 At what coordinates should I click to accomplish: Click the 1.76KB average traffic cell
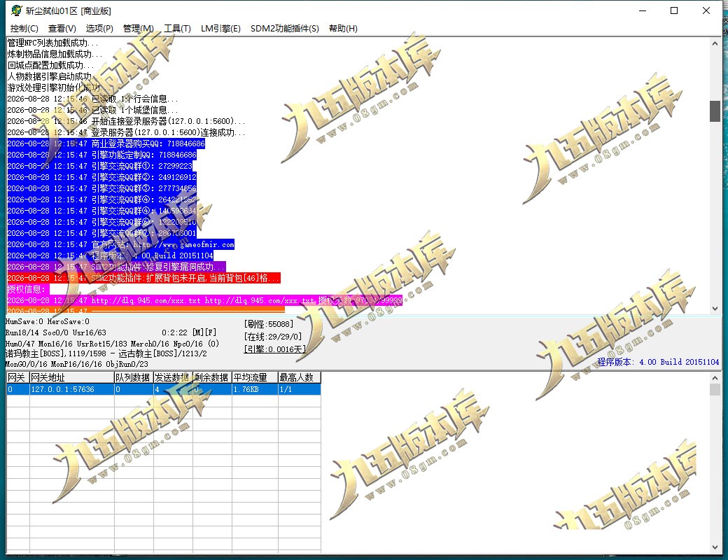pyautogui.click(x=255, y=389)
